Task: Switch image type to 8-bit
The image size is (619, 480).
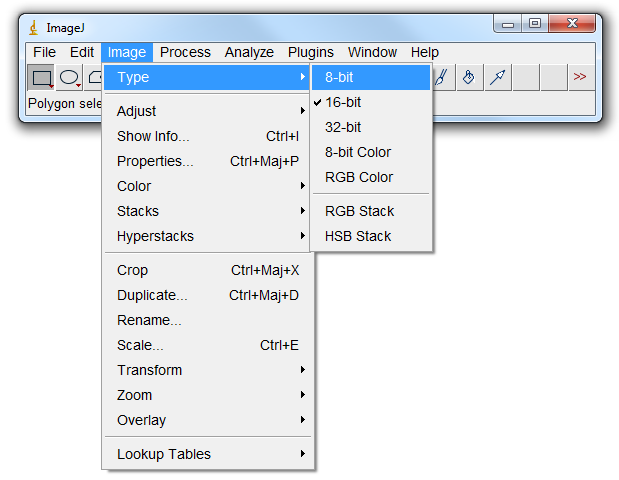Action: [x=339, y=77]
